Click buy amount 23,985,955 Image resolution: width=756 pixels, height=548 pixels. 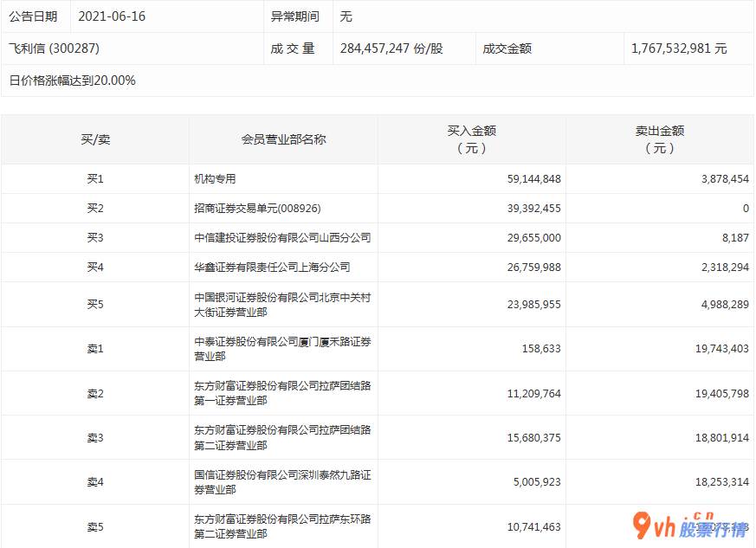tap(533, 304)
